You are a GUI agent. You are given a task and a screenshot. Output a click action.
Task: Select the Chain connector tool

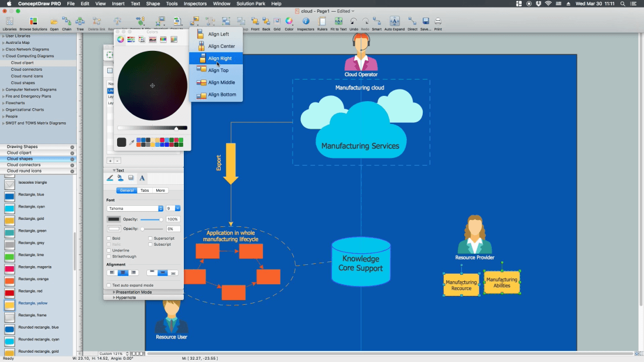(67, 22)
